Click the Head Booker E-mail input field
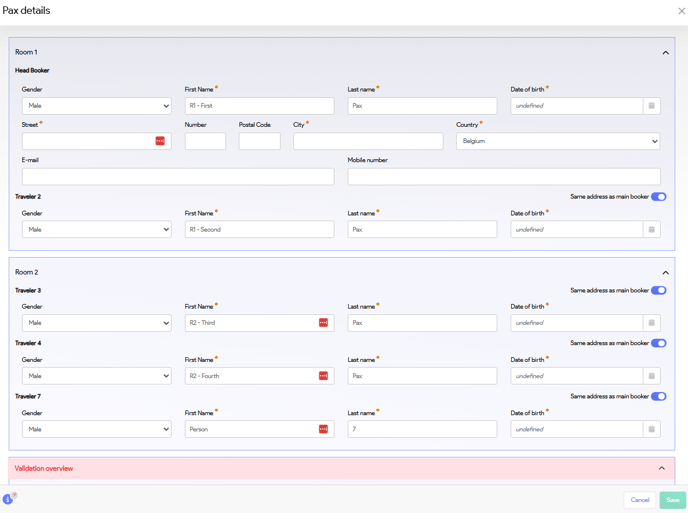The height and width of the screenshot is (513, 688). [178, 177]
